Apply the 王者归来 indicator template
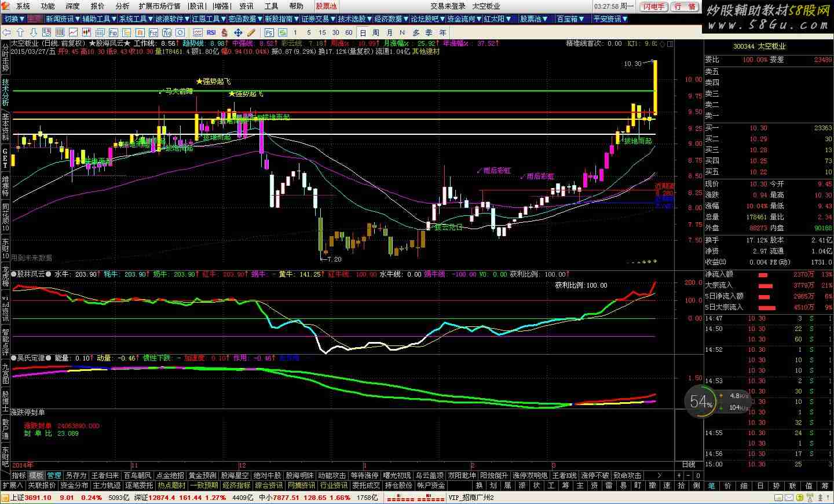The width and height of the screenshot is (834, 504). 105,476
